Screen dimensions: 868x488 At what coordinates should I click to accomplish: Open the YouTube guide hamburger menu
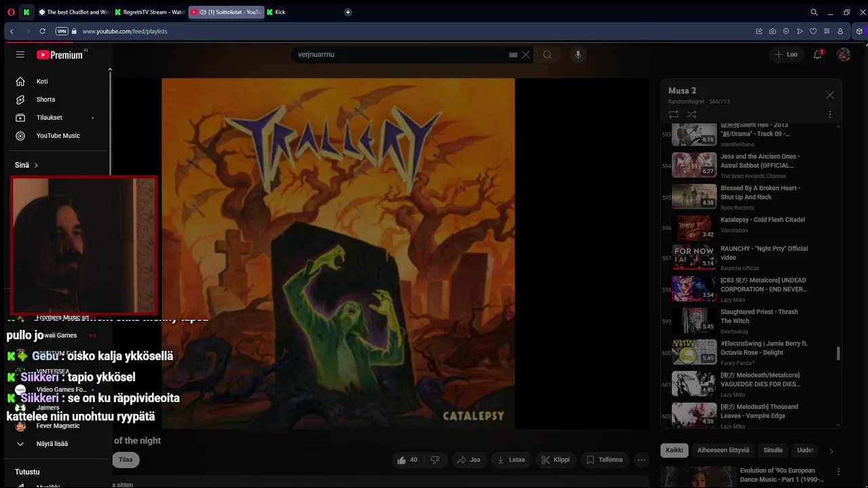[20, 55]
